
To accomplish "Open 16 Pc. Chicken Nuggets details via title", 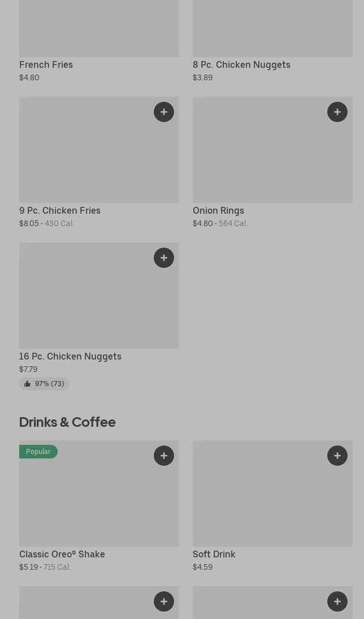I will click(x=70, y=356).
